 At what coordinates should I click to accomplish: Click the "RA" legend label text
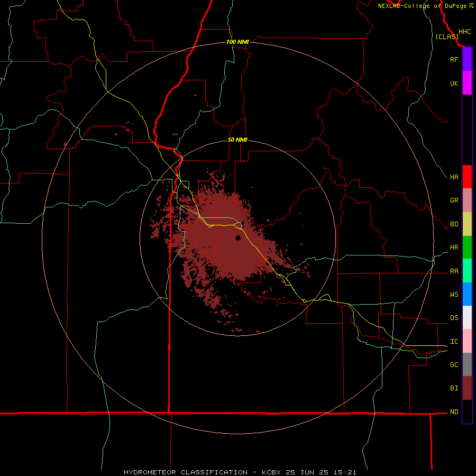click(454, 271)
